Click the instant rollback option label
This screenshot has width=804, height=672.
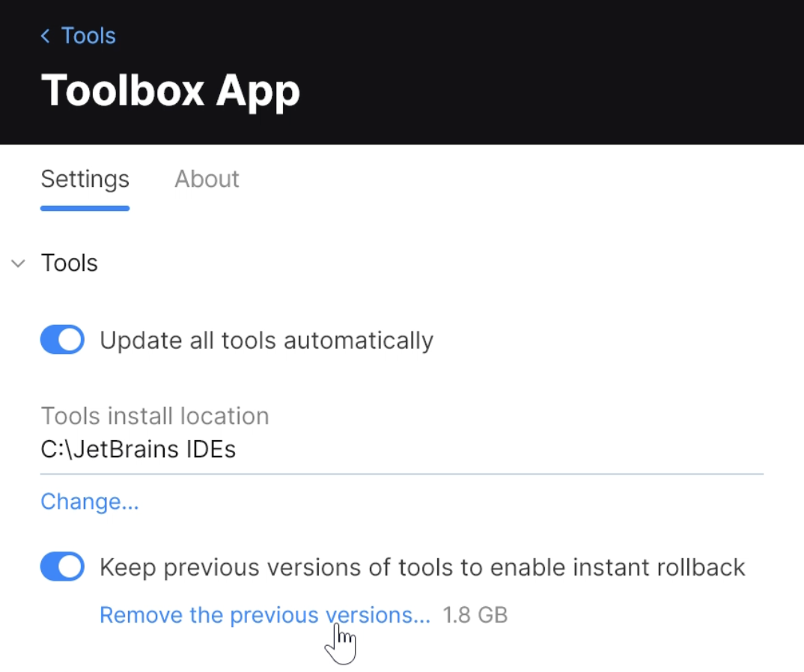coord(422,567)
